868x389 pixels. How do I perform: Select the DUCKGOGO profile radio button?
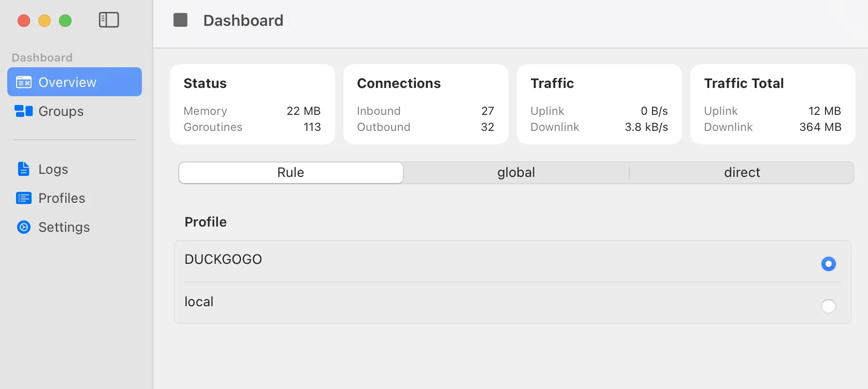tap(828, 264)
